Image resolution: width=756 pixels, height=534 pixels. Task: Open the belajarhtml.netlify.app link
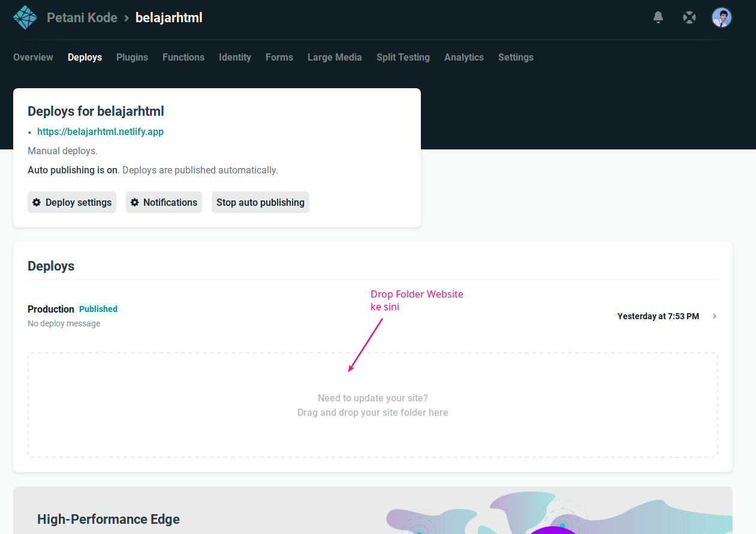(x=100, y=131)
